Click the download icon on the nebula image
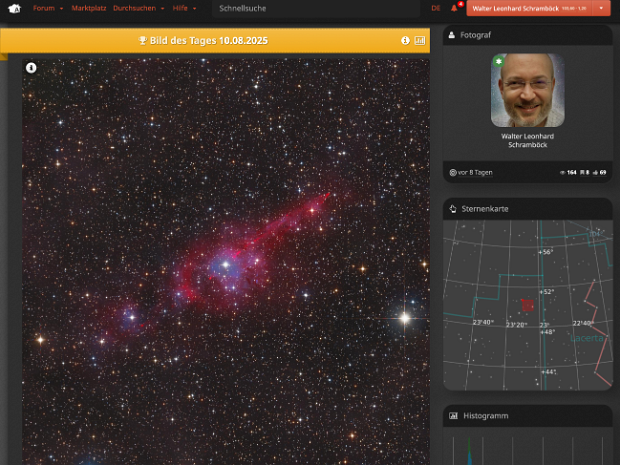 [31, 68]
